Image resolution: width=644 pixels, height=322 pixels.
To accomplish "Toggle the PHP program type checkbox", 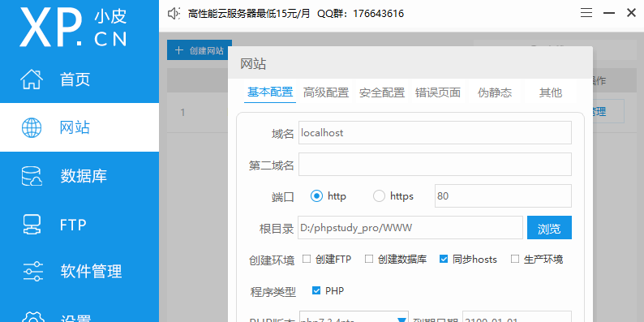I will 316,291.
